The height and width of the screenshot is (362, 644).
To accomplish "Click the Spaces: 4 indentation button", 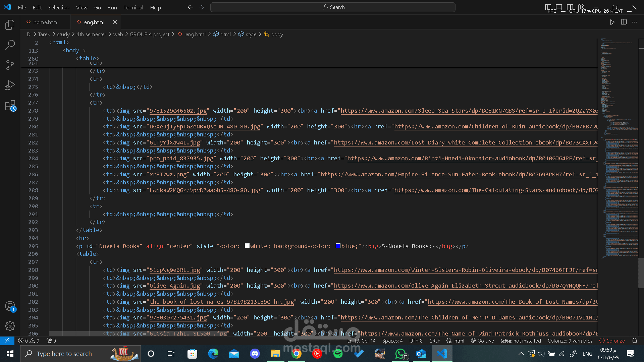I will click(392, 341).
